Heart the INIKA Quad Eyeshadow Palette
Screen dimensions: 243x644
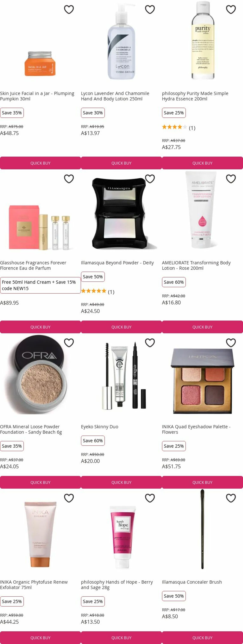point(231,343)
